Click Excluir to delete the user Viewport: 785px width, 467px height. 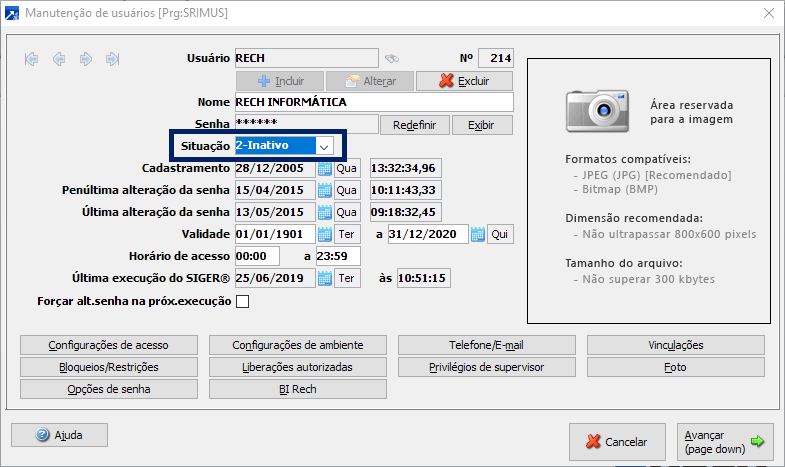[x=464, y=81]
